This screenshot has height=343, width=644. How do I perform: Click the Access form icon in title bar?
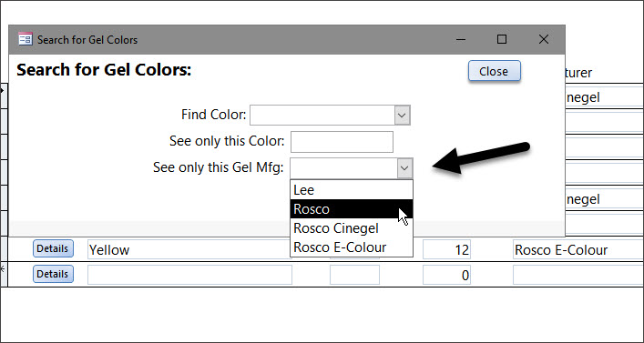click(x=26, y=39)
